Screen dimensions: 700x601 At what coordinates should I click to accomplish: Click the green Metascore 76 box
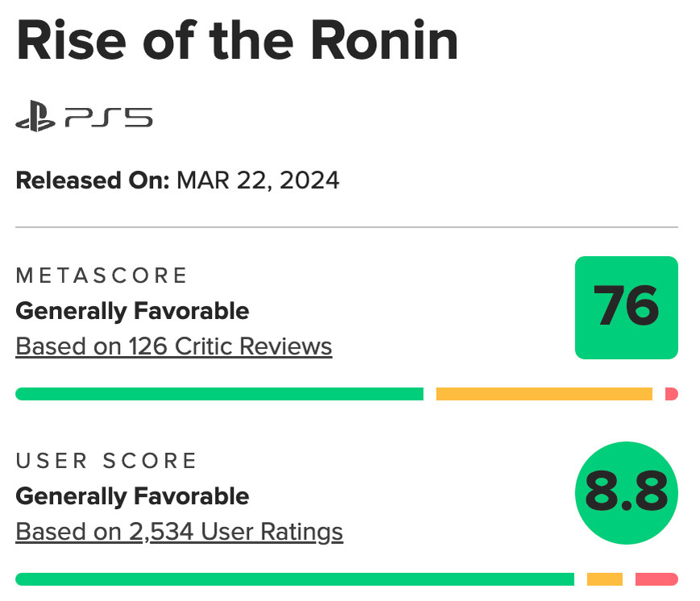point(626,307)
